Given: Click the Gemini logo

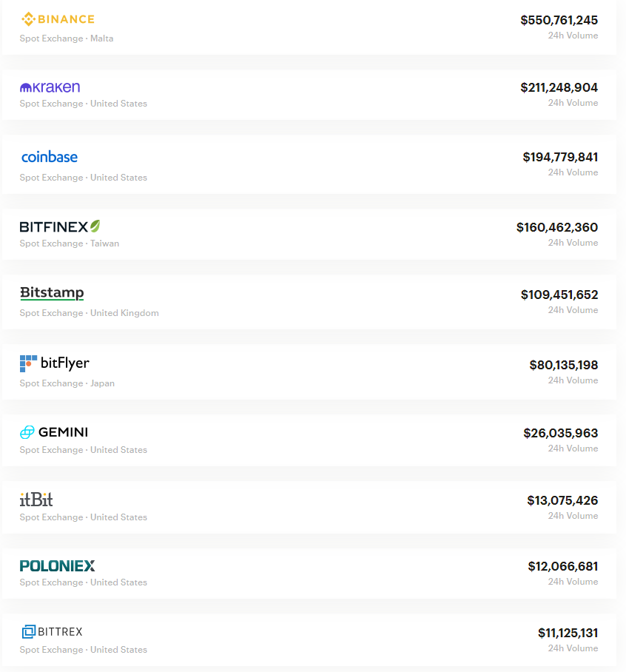Looking at the screenshot, I should click(x=54, y=432).
